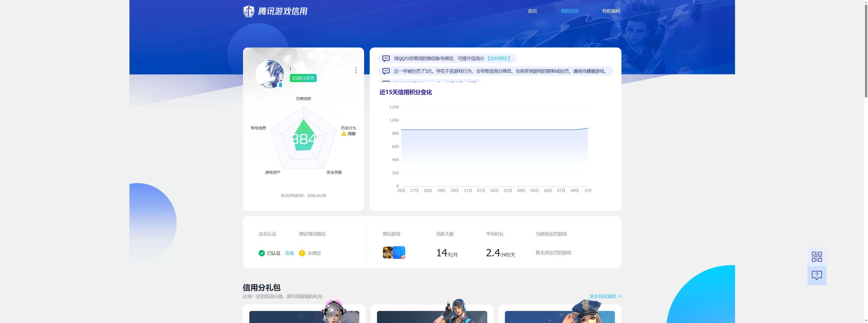Click the 账号信息 radar label
The image size is (868, 323).
[258, 128]
